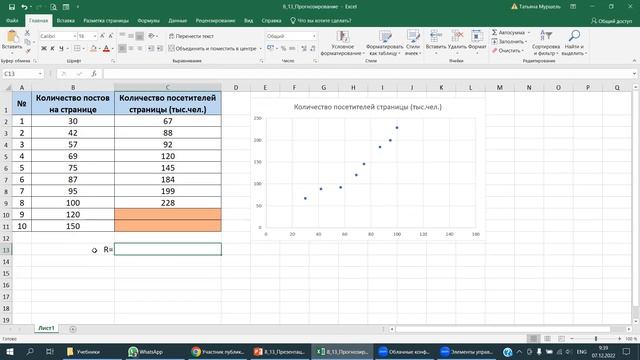This screenshot has height=360, width=640.
Task: Click the chart title Количество посетителей страницы
Action: pyautogui.click(x=368, y=107)
